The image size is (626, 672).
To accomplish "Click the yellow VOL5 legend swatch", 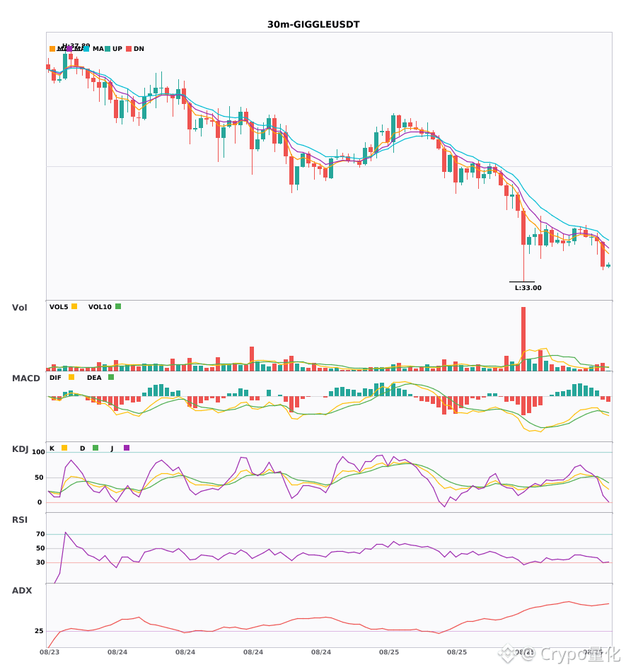I will pos(74,306).
